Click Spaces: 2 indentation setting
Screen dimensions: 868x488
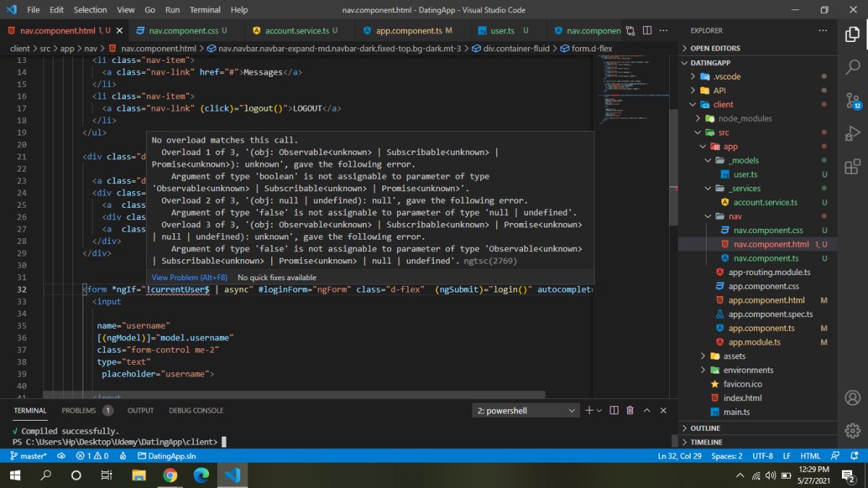[x=727, y=456]
